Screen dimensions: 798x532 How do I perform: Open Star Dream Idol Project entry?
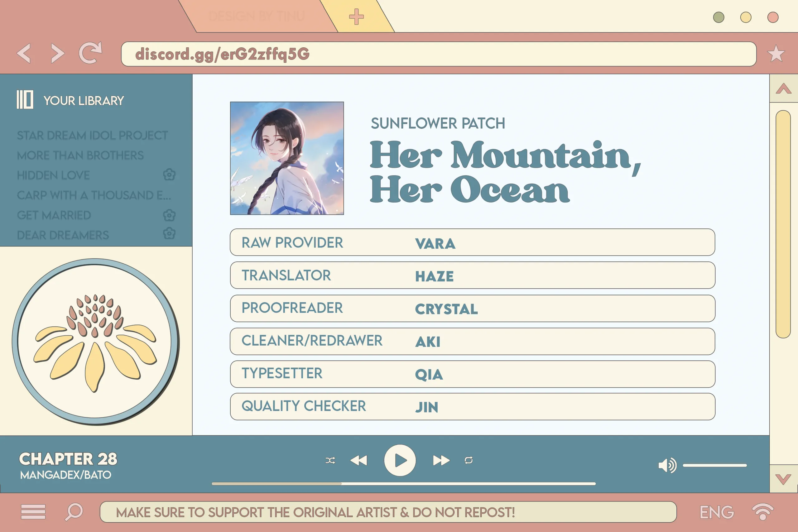[x=92, y=135]
